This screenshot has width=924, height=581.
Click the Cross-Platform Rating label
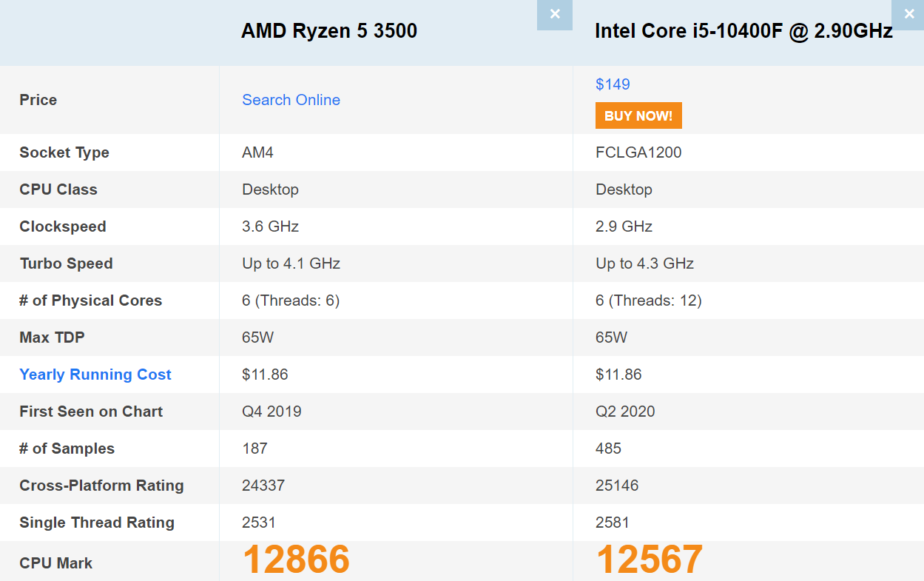[101, 486]
